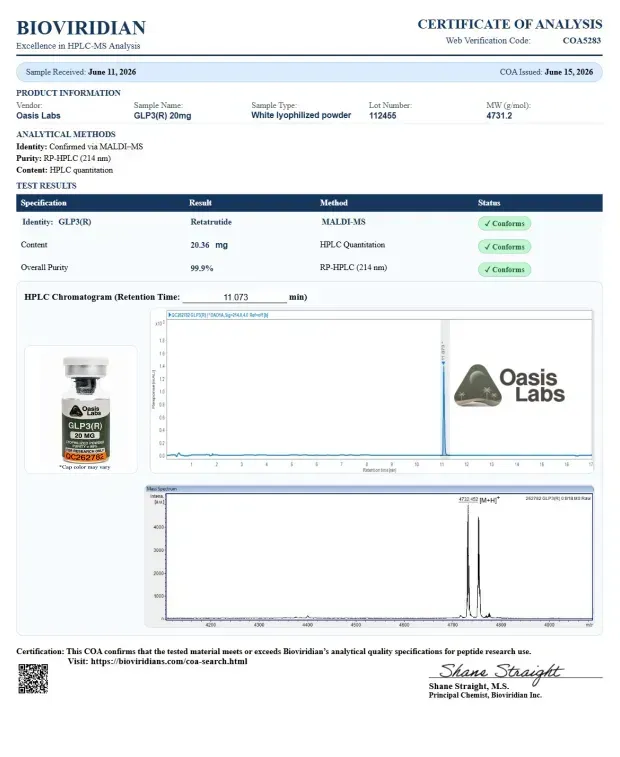Click the Oasis Labs logo watermark

point(509,385)
